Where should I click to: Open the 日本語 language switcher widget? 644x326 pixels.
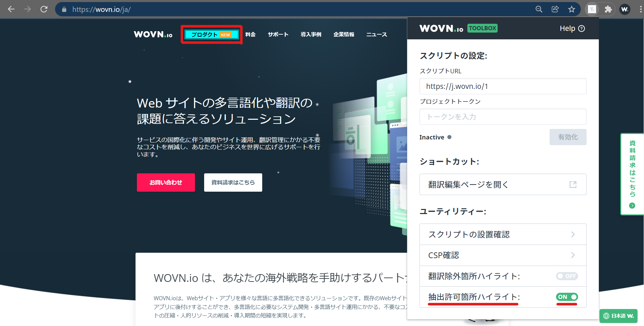[x=618, y=316]
